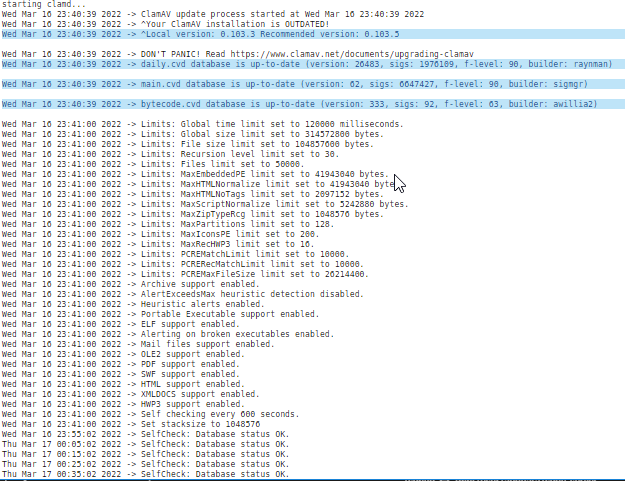625x481 pixels.
Task: Open the clamav.net upgrading-clamav URL
Action: tap(352, 54)
